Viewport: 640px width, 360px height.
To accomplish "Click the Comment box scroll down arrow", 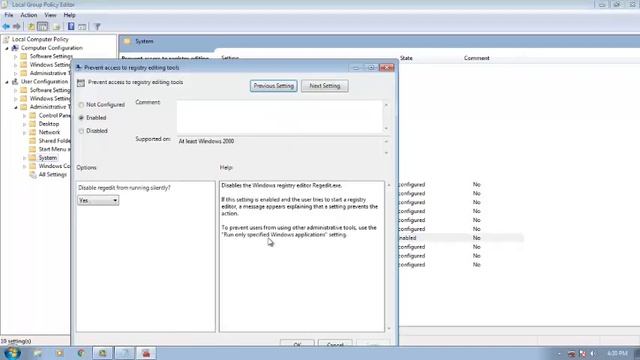I will (x=386, y=129).
